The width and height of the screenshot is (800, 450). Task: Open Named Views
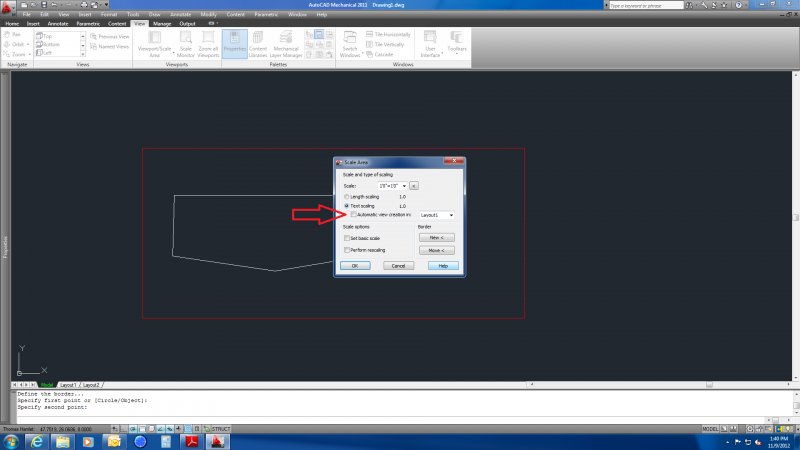(x=110, y=46)
